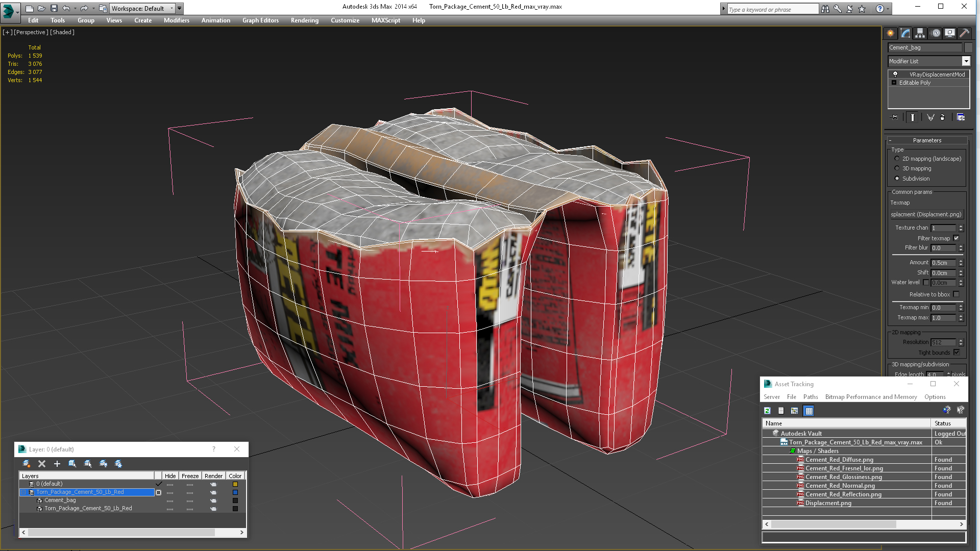Toggle the VRayDisplacementMod light bulb
Screen dimensions: 980x551
[x=895, y=74]
